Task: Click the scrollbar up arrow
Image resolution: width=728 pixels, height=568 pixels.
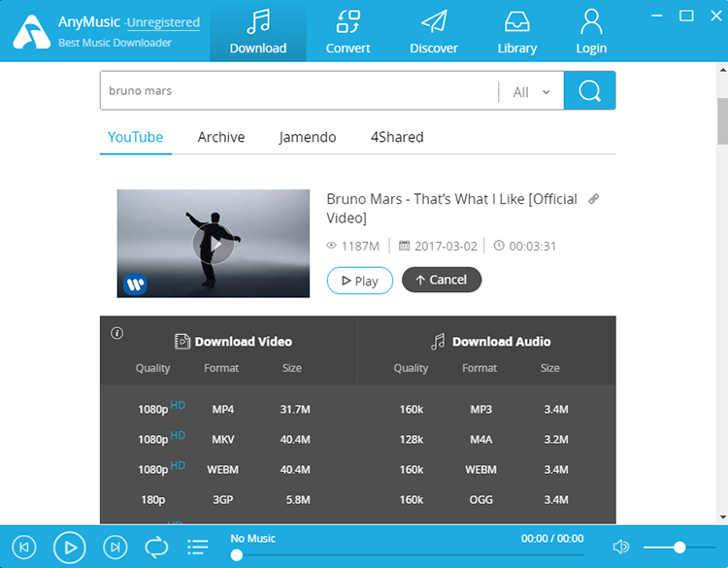Action: click(x=723, y=70)
